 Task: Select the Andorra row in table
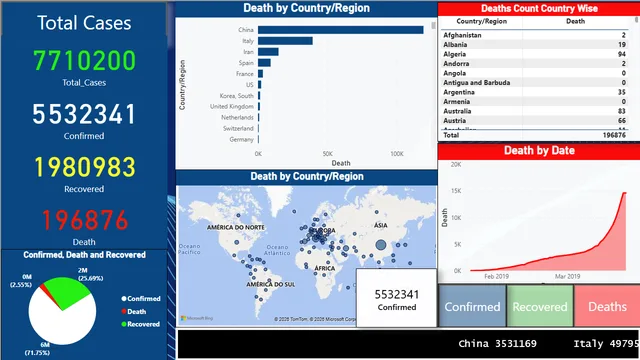(534, 64)
